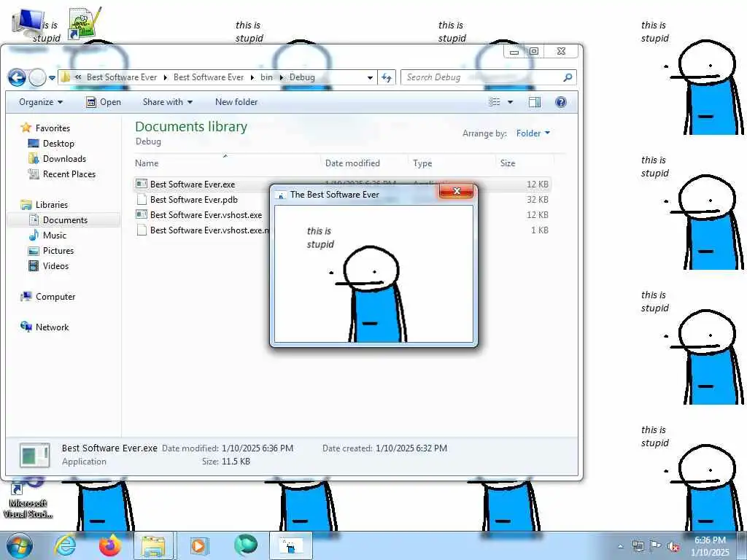Click the Microsoft Visual Studio desktop shortcut
The width and height of the screenshot is (747, 560).
tap(28, 497)
